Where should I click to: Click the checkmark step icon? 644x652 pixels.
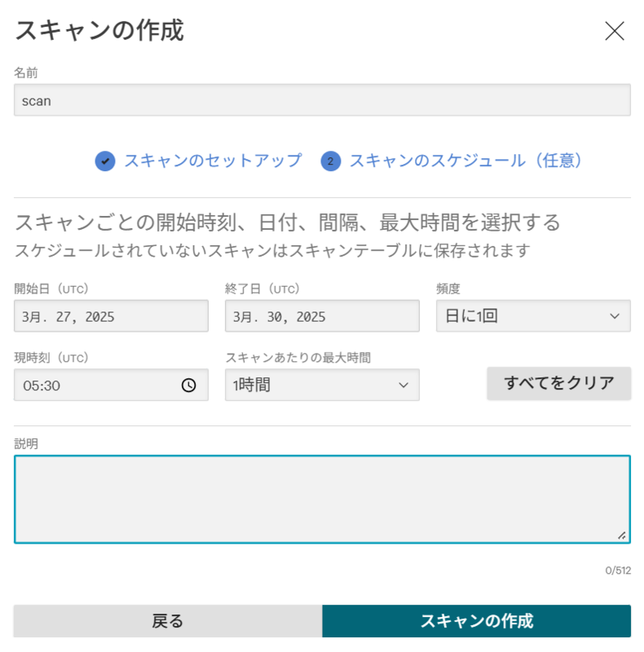click(x=105, y=161)
